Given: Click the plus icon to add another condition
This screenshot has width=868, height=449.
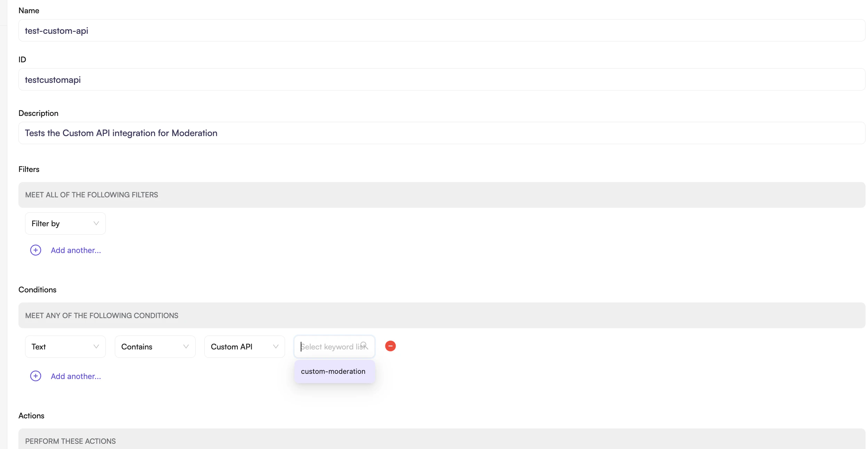Looking at the screenshot, I should click(x=35, y=376).
